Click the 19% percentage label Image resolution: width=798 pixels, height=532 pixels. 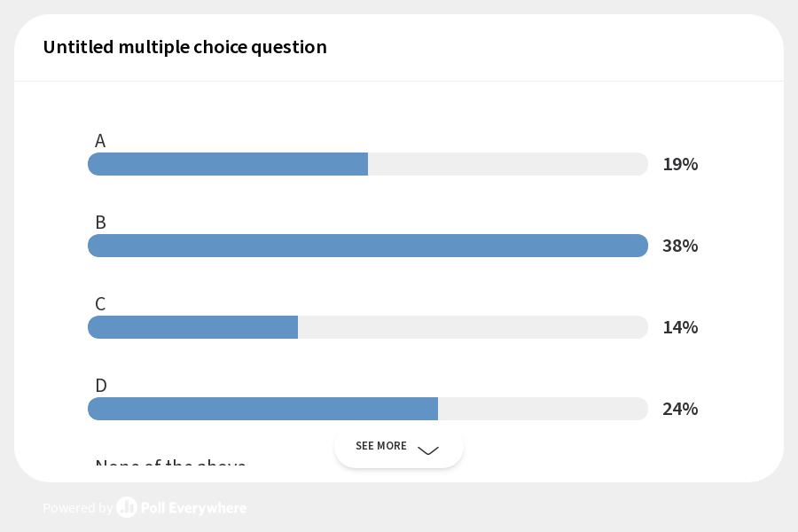pos(680,164)
